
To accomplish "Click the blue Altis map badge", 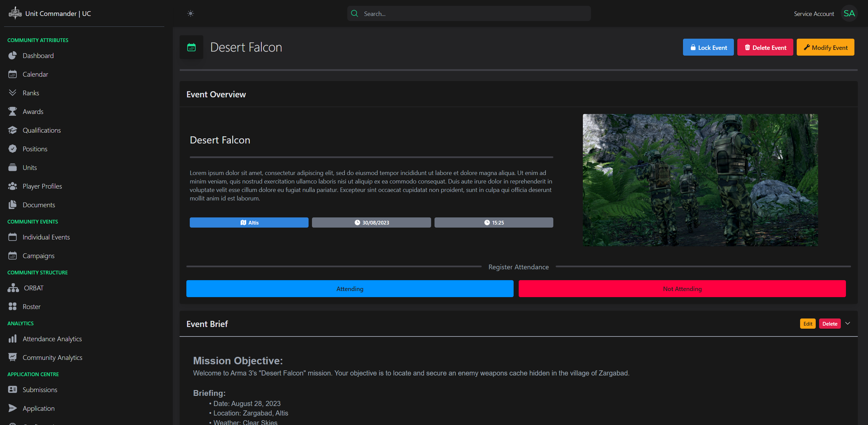I will (x=249, y=223).
